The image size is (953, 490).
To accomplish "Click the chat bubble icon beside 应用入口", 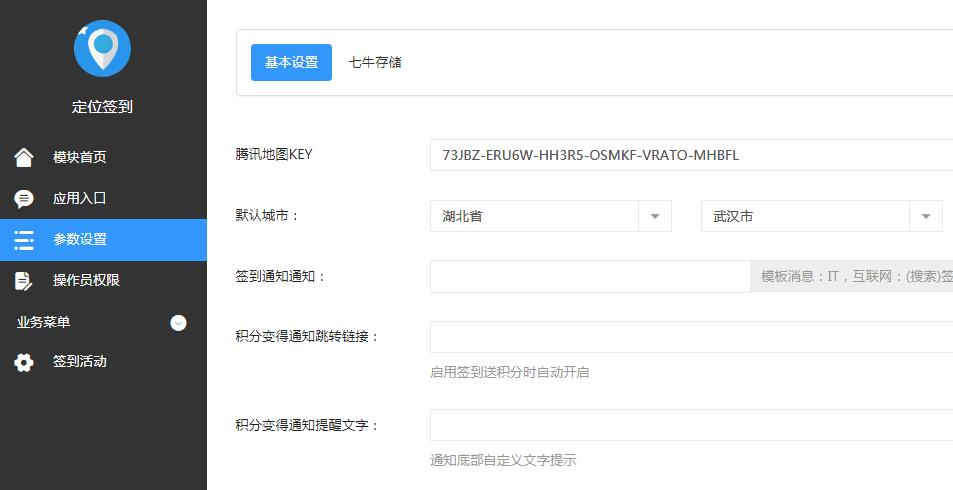I will tap(24, 198).
